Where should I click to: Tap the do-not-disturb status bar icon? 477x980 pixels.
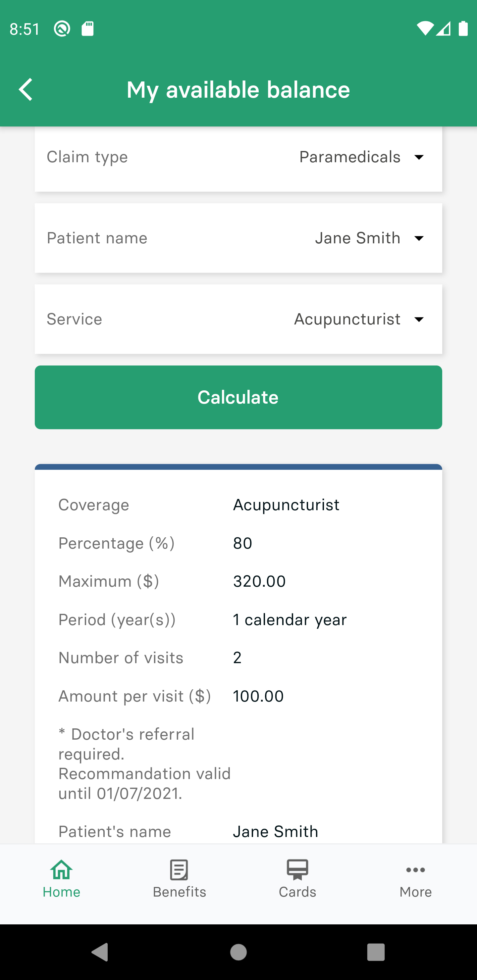coord(62,29)
